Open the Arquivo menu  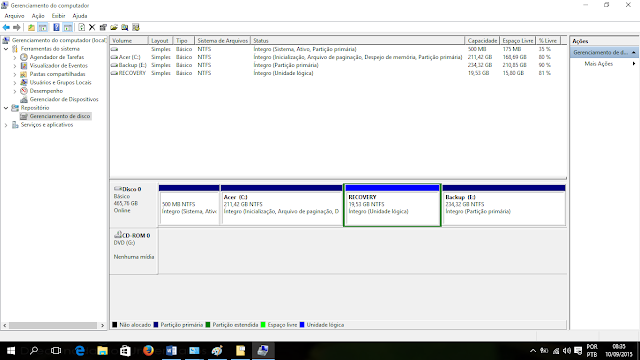[x=14, y=16]
